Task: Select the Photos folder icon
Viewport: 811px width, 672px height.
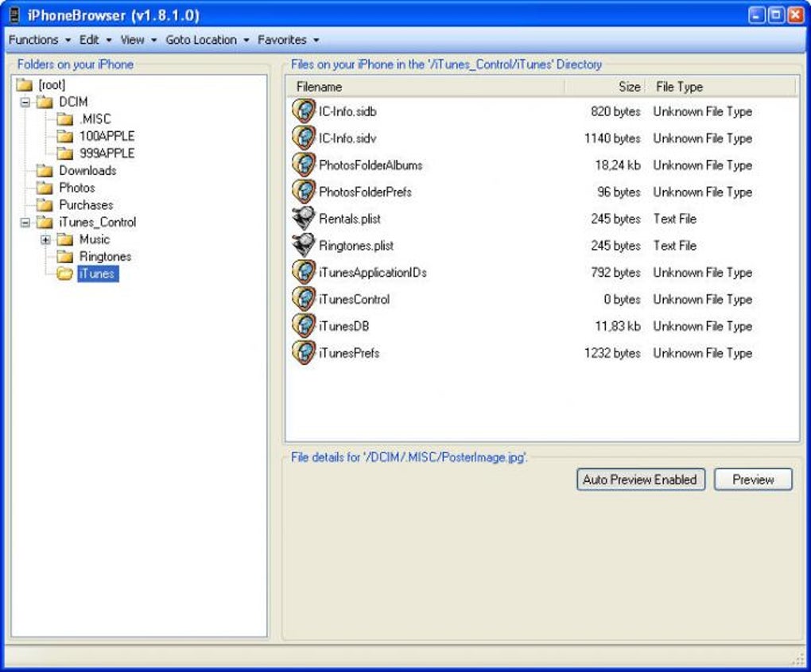Action: (x=45, y=188)
